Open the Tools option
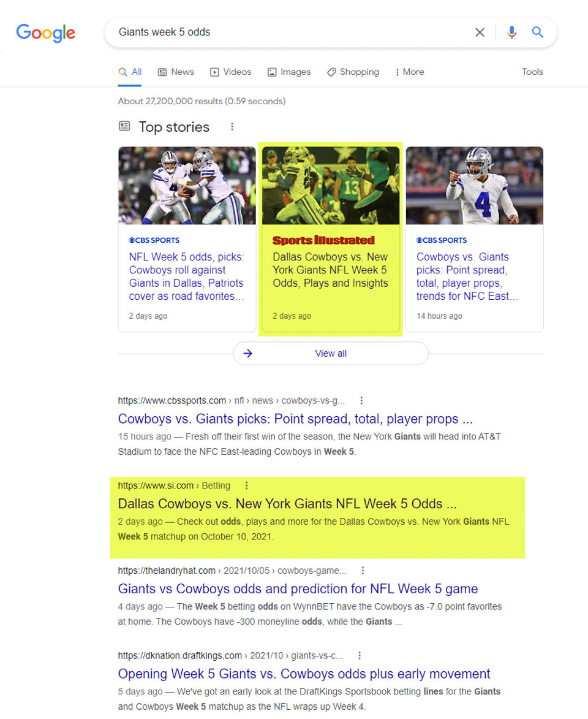 click(x=532, y=72)
